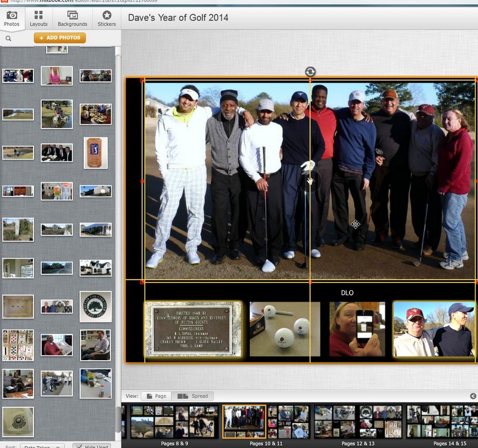Open the Photos tab
The height and width of the screenshot is (448, 478).
11,19
